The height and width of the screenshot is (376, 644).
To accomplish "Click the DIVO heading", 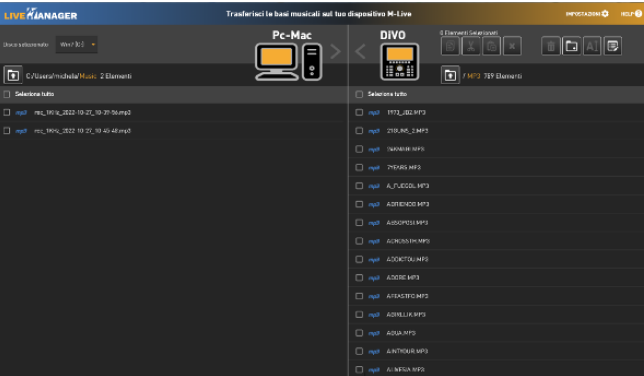I will (x=393, y=35).
